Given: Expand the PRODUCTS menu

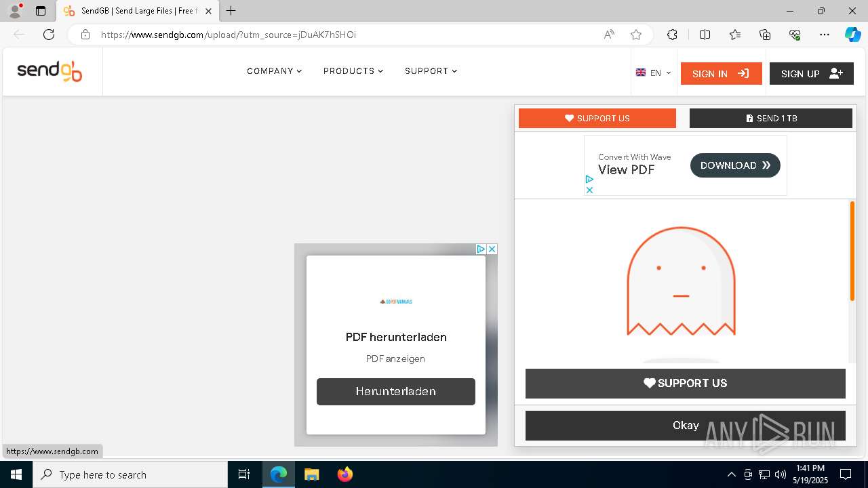Looking at the screenshot, I should coord(353,71).
